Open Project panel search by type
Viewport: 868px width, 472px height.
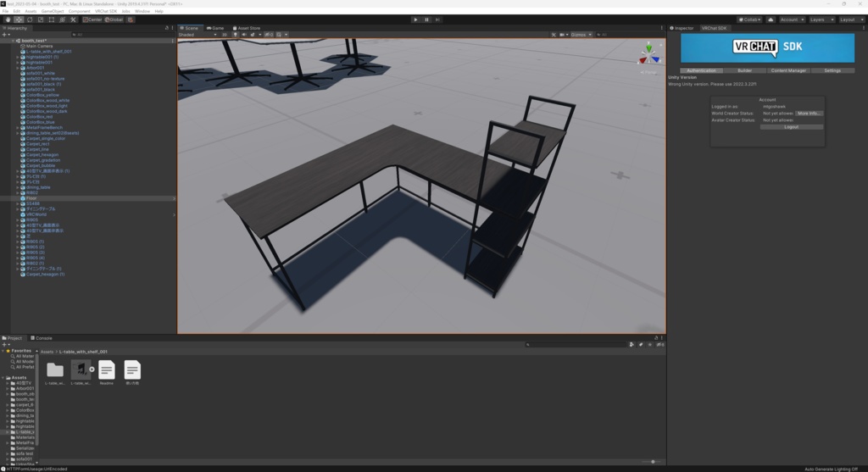click(x=632, y=344)
